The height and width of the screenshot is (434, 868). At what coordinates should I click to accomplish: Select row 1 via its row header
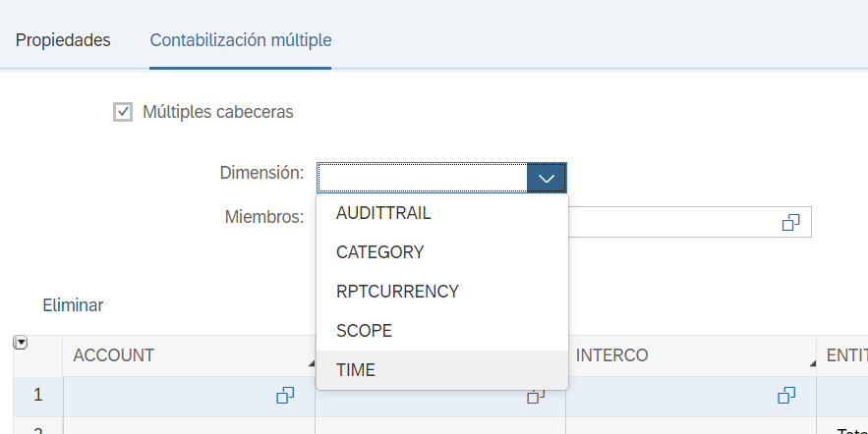pyautogui.click(x=37, y=395)
